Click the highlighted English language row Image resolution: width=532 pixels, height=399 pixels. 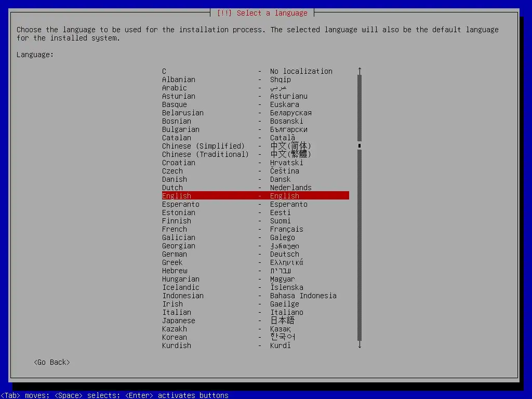[256, 196]
